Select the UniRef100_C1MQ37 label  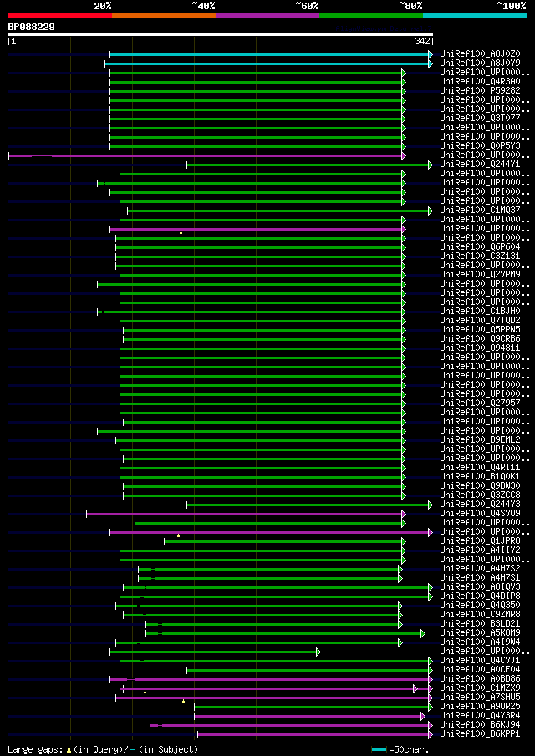(480, 211)
